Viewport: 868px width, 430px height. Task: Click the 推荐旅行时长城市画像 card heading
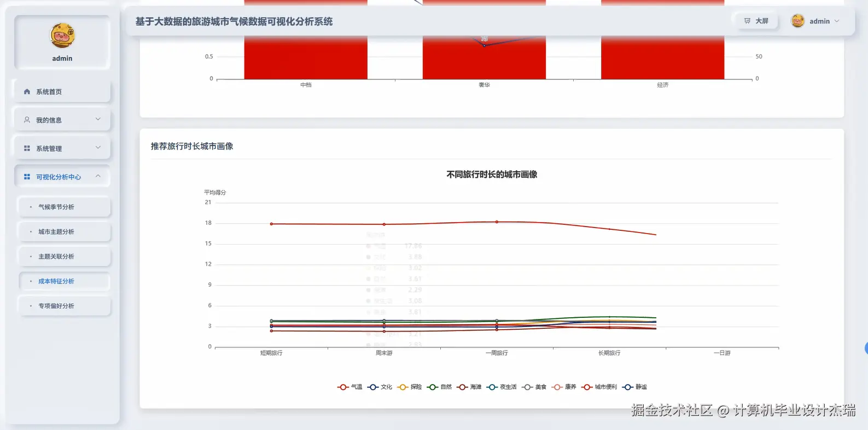coord(192,146)
